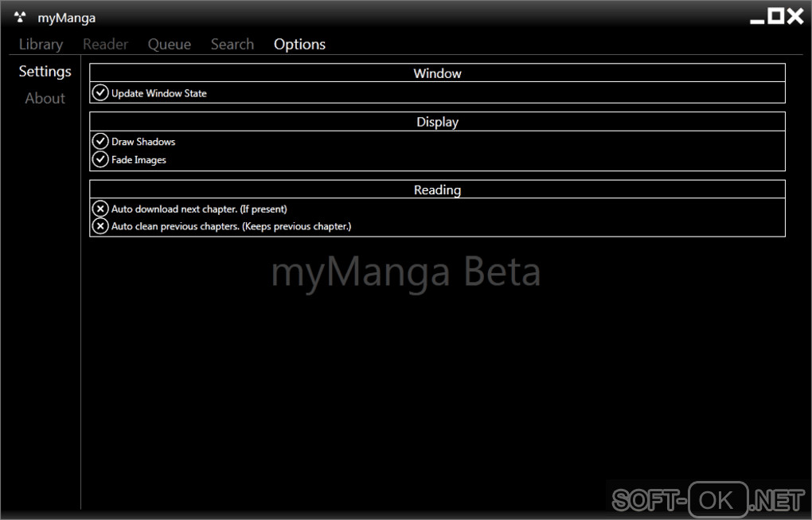Click the Reading section header
The height and width of the screenshot is (520, 812).
(x=438, y=190)
